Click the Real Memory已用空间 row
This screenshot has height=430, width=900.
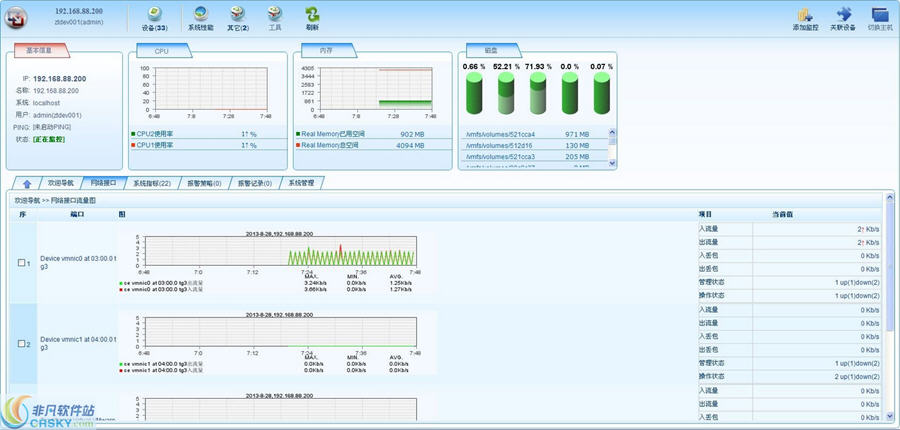click(x=373, y=134)
